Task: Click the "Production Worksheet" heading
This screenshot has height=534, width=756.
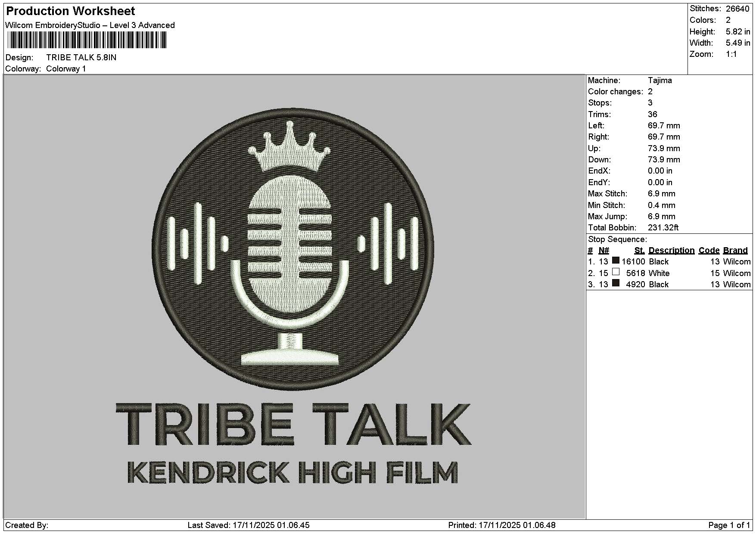Action: pos(71,11)
